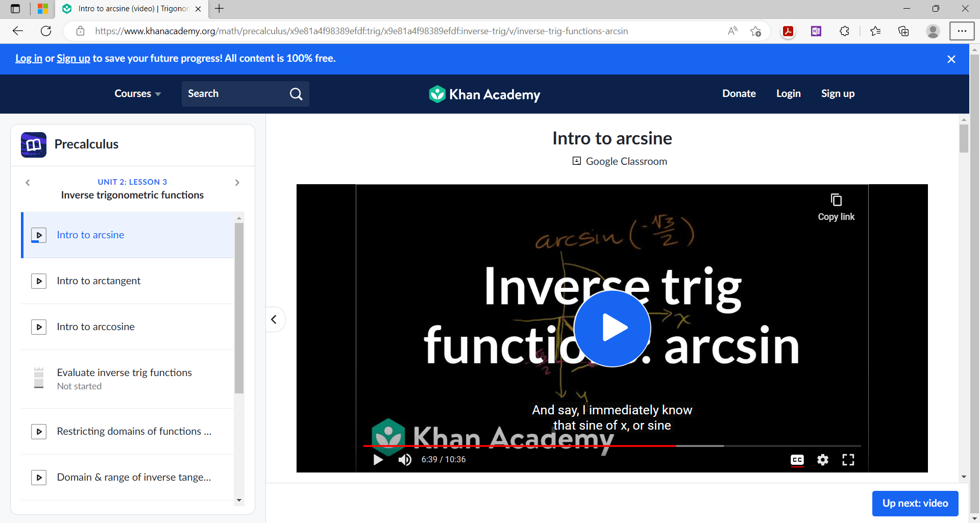Open tab actions menu icon
Screen dimensions: 980x523
15,9
